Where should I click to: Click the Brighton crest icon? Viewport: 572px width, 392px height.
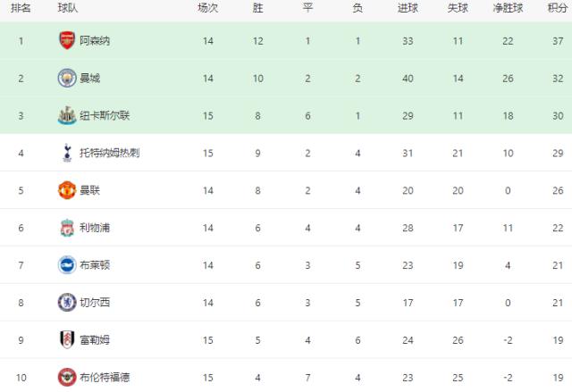point(67,264)
